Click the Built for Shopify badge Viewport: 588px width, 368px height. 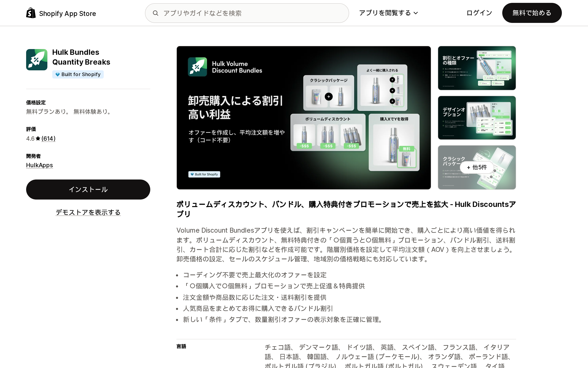78,74
